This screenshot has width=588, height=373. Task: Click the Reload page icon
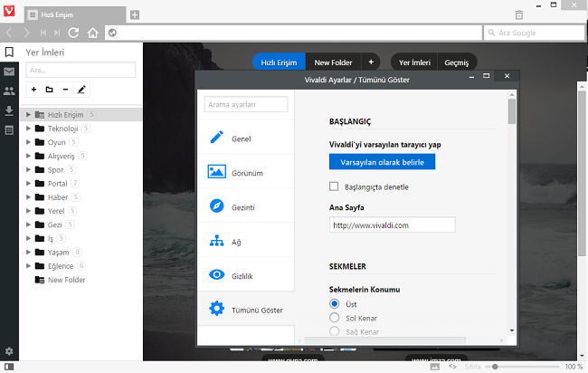(x=73, y=33)
